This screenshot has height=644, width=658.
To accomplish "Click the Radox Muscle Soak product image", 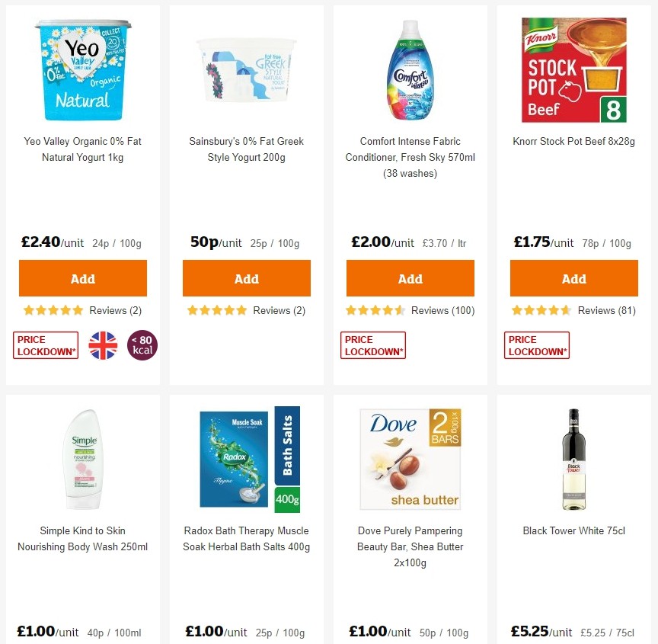I will 246,459.
